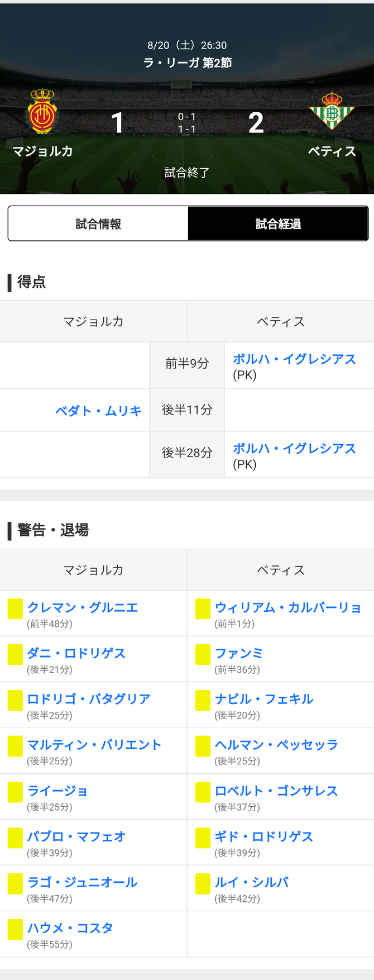Click yellow card icon beside ギド・ロドリゲス

coord(203,838)
